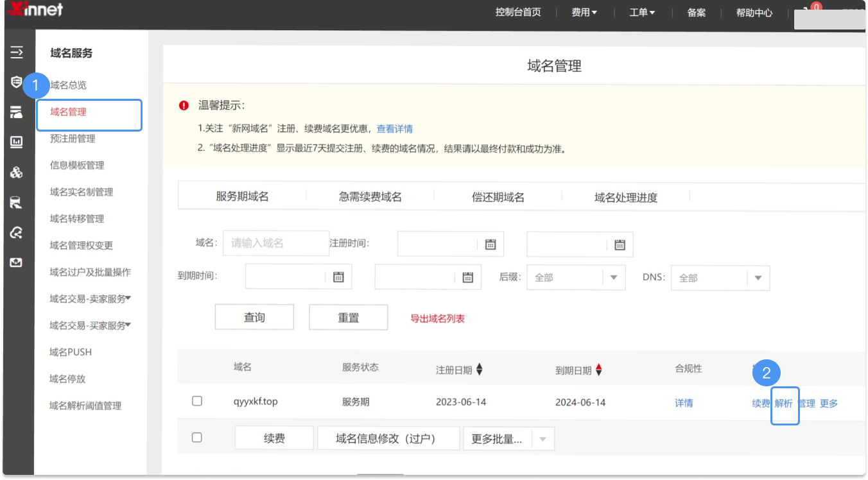Screen dimensions: 868x480
Task: Click the 导出域名列表 link
Action: [x=438, y=318]
